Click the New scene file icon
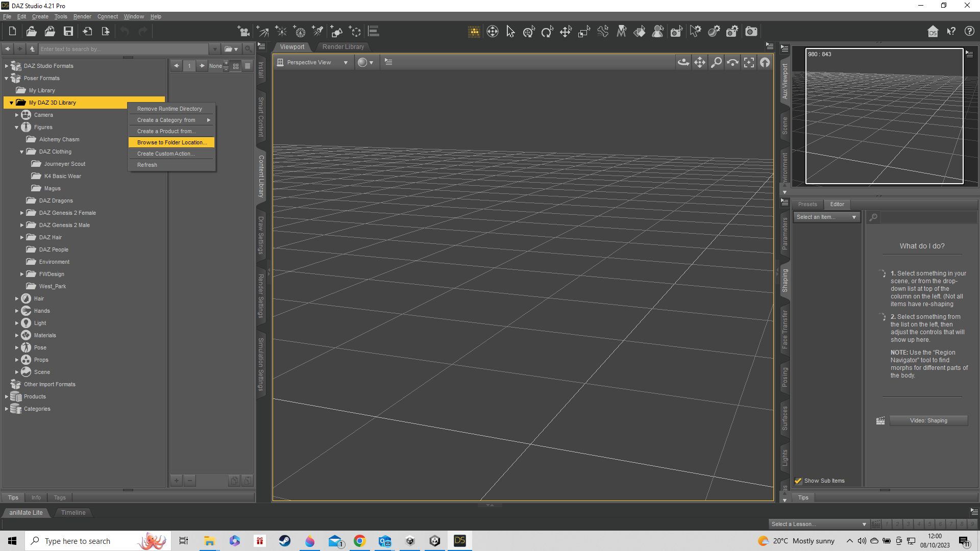The image size is (980, 551). pyautogui.click(x=12, y=32)
